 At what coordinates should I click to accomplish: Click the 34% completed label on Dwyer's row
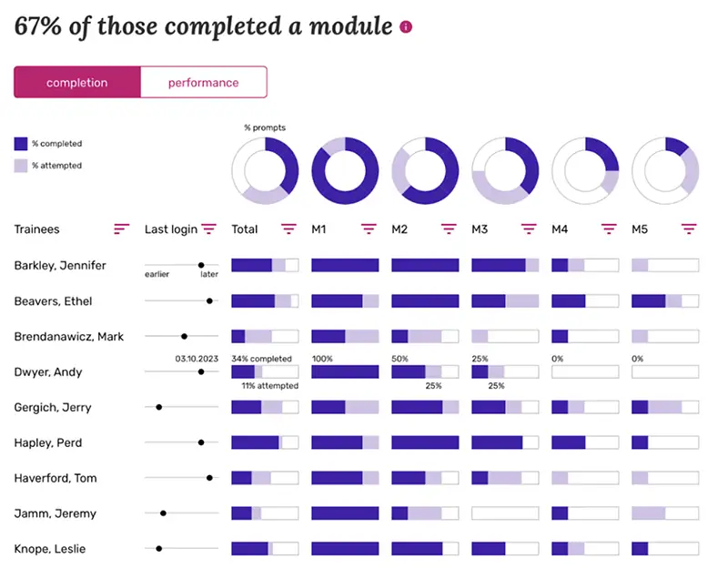coord(264,358)
